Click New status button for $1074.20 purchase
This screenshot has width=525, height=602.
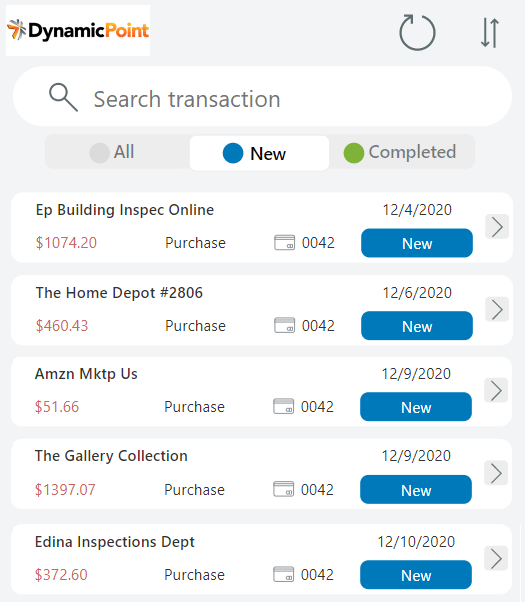point(417,243)
